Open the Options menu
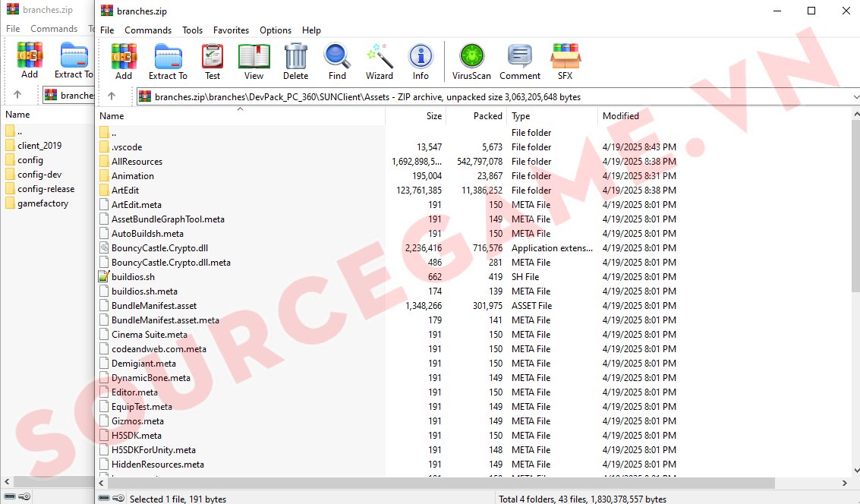Viewport: 860px width, 504px height. coord(276,30)
